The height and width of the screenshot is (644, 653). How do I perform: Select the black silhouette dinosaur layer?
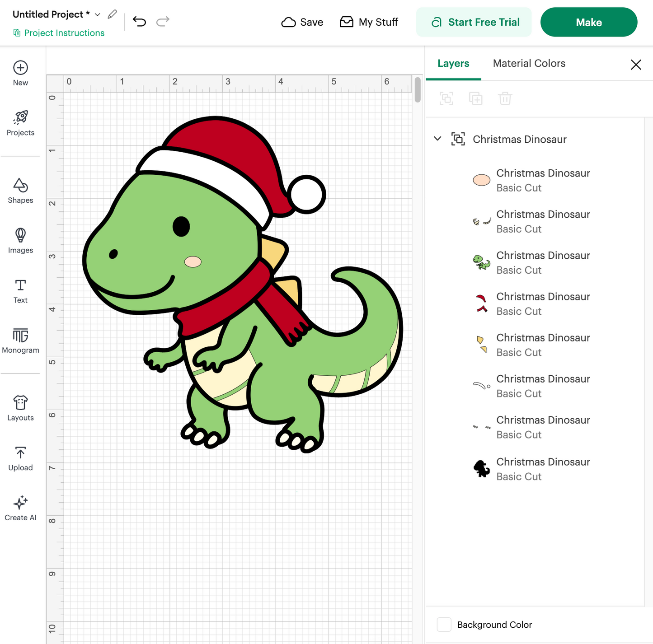click(535, 469)
